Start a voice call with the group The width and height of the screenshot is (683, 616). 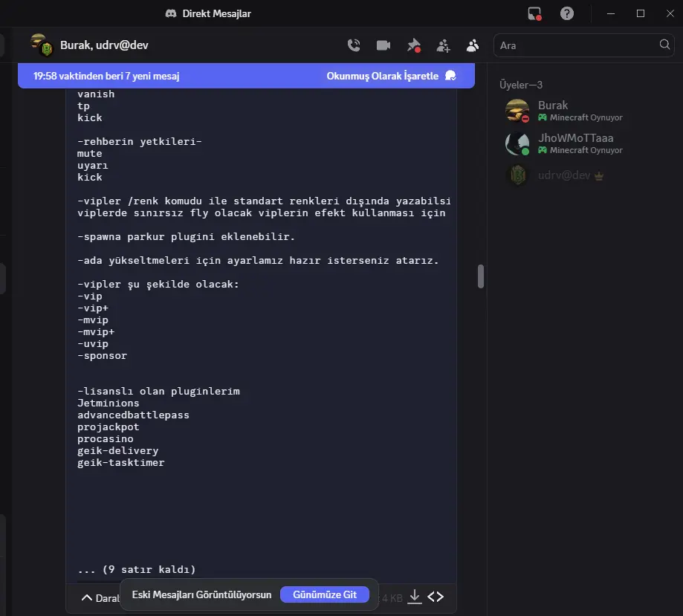pyautogui.click(x=354, y=45)
